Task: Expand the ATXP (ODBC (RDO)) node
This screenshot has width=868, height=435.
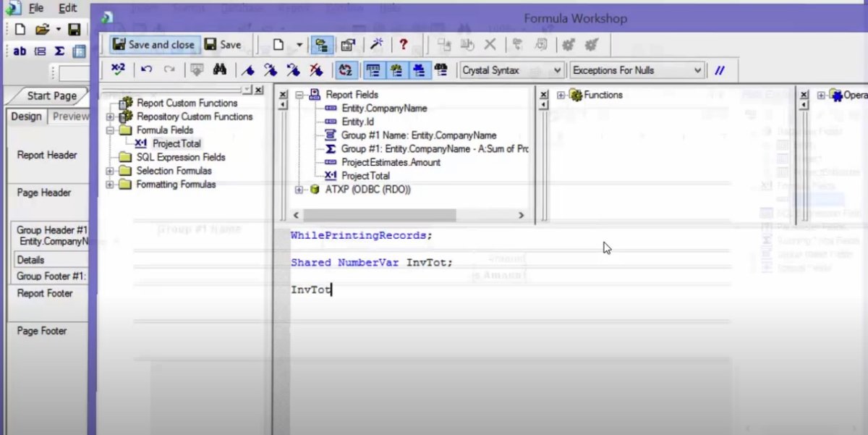Action: pos(299,190)
